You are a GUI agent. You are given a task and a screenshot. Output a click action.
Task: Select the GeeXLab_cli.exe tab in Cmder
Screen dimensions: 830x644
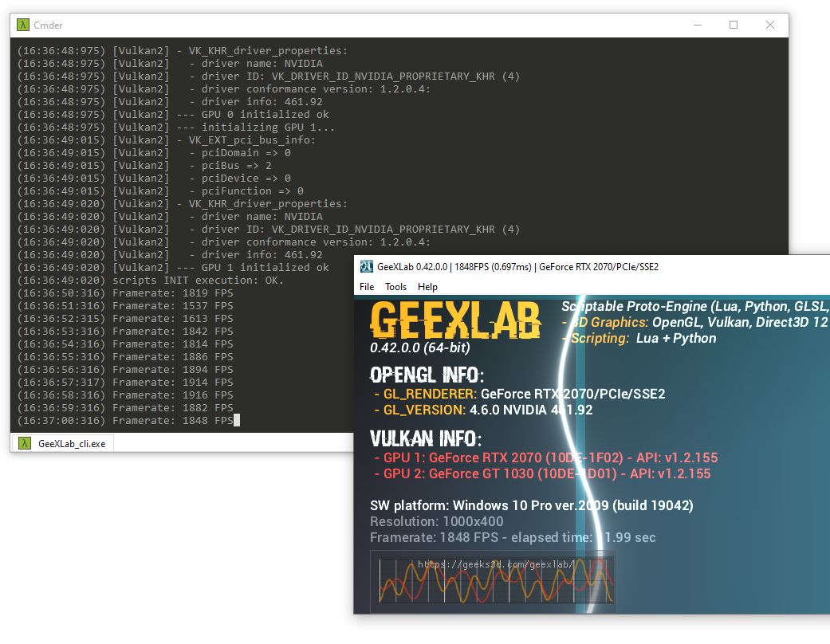(62, 443)
